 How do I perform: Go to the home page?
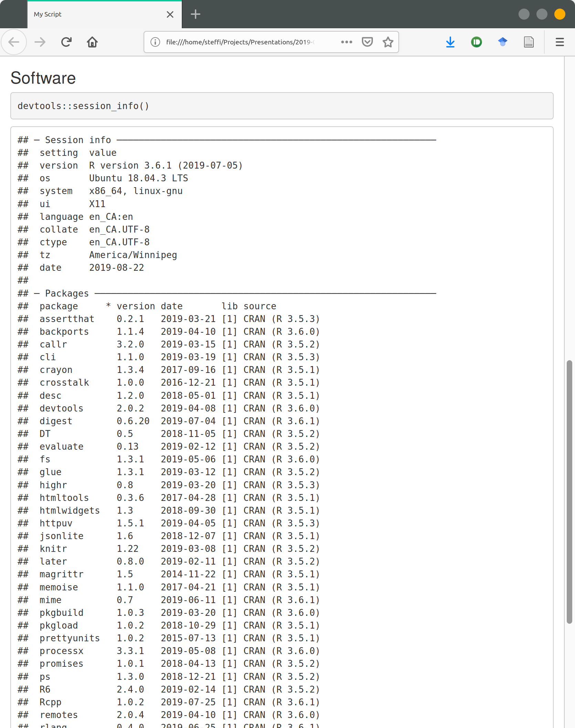[x=92, y=42]
